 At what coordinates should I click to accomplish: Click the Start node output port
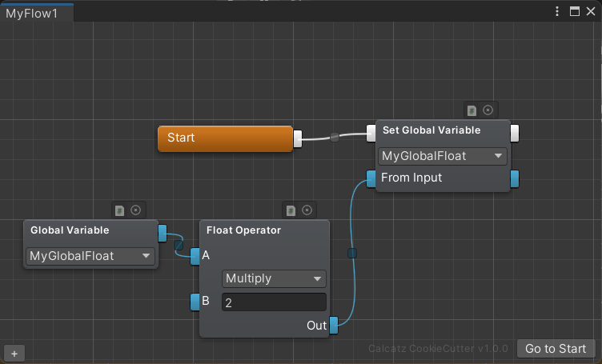298,139
